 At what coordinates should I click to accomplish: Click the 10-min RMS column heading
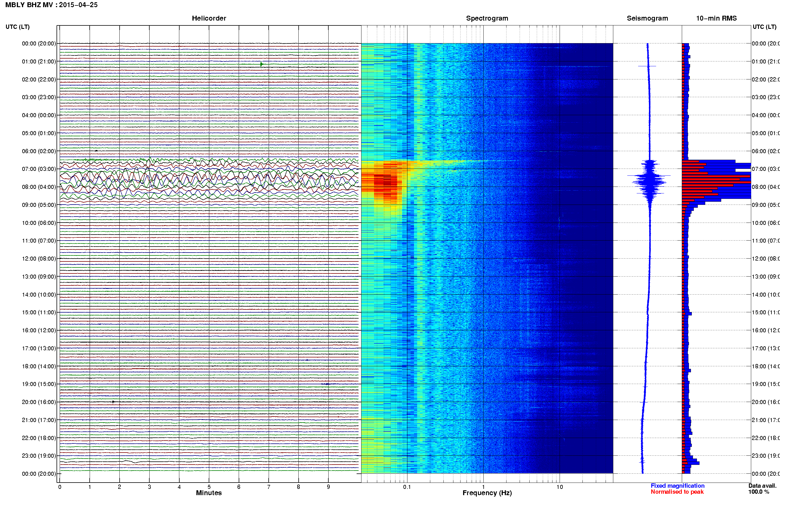point(716,19)
